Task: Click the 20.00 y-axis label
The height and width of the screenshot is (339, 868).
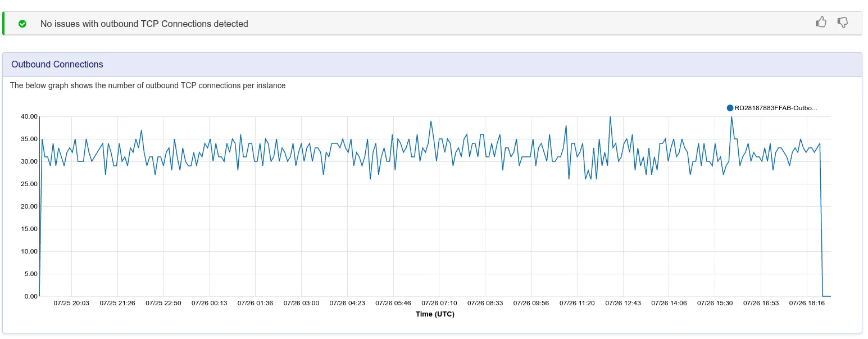Action: (x=29, y=206)
